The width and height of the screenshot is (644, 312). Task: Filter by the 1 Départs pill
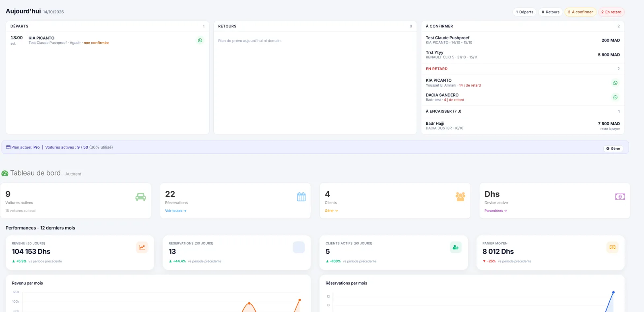coord(524,12)
